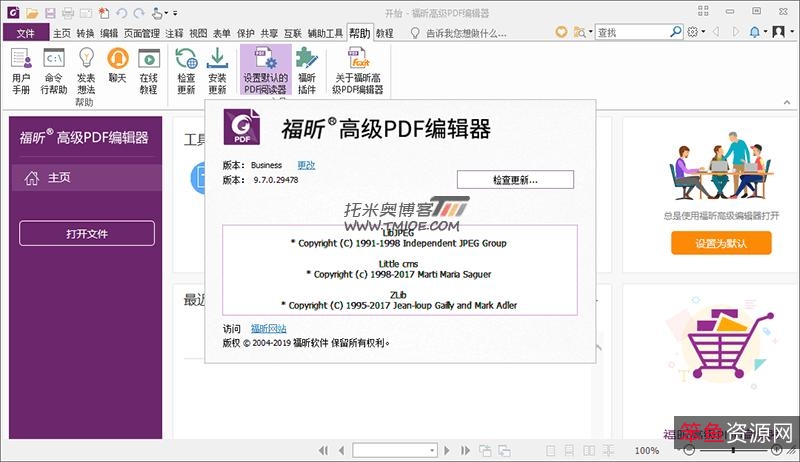This screenshot has width=800, height=462.
Task: Click About Foxit PDF Editor (关于福昕高级PDF编辑器) icon
Action: click(358, 70)
